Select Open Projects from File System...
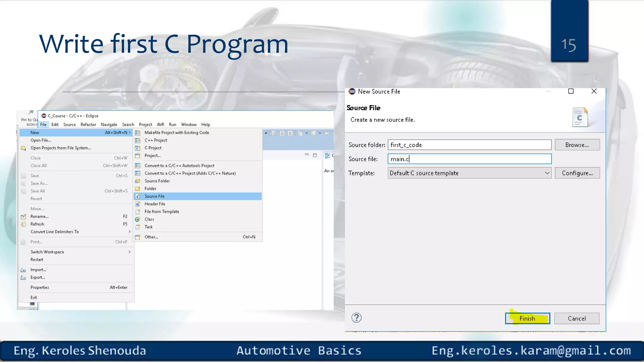This screenshot has height=362, width=644. [76, 148]
